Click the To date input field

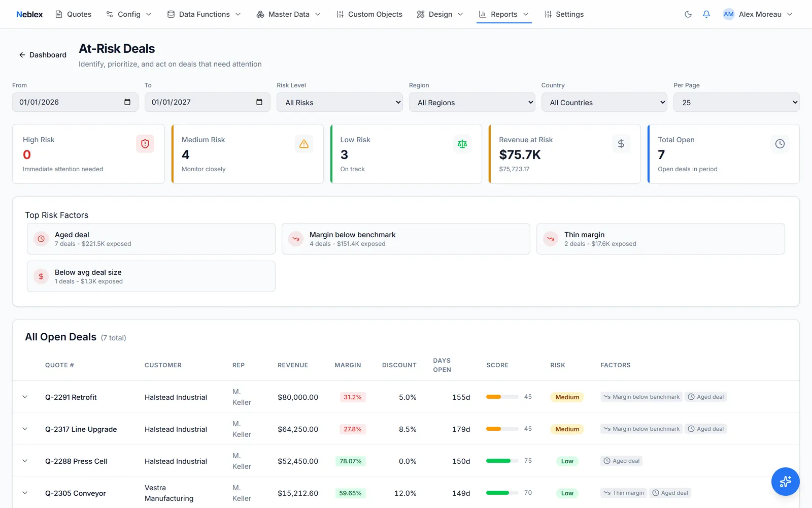[207, 102]
